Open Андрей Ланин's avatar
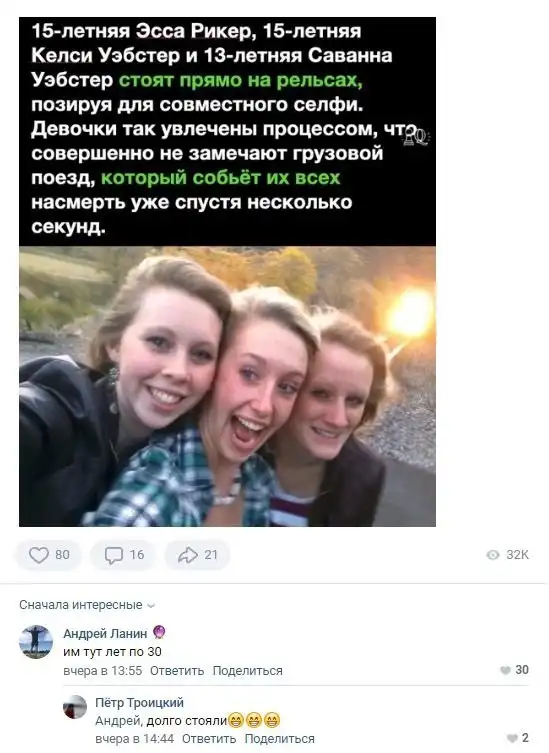 click(x=36, y=642)
